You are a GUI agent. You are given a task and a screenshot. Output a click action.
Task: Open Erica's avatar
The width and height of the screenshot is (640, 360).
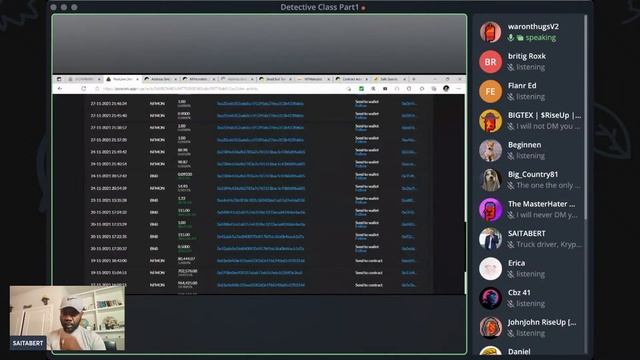pyautogui.click(x=490, y=269)
